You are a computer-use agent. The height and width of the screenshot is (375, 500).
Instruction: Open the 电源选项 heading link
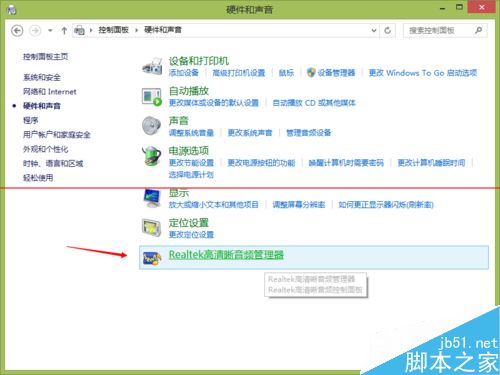tap(189, 151)
